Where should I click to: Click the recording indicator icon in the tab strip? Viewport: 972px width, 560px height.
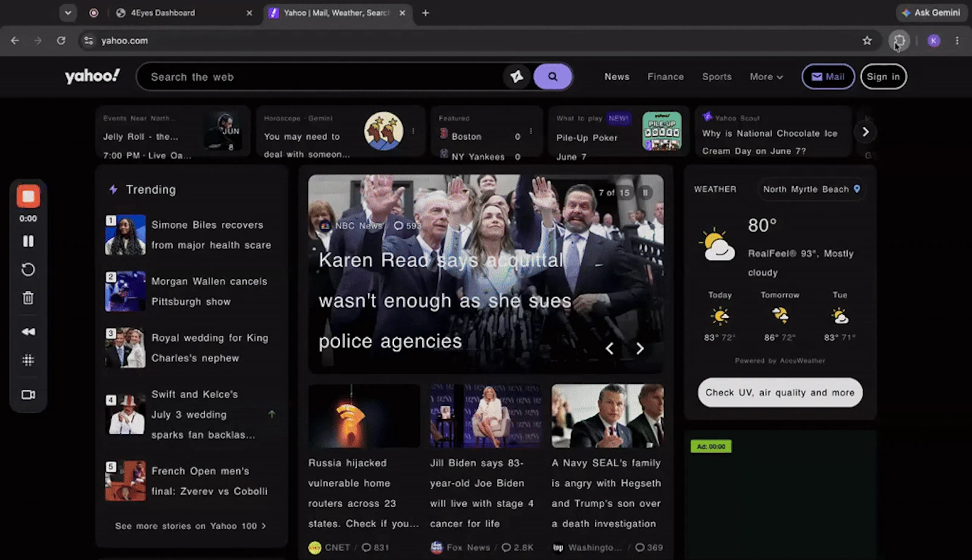click(94, 13)
